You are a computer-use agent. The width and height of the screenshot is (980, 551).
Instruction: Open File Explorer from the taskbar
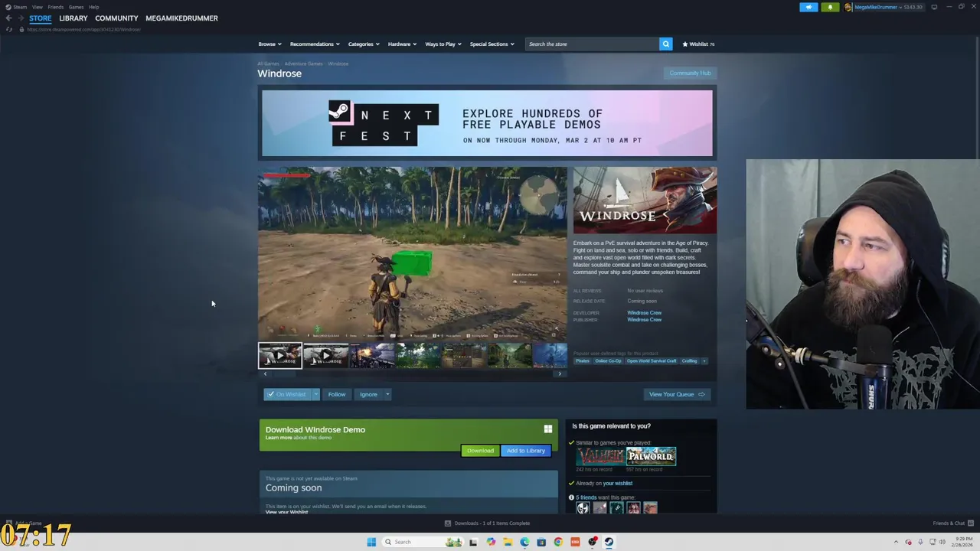tap(508, 542)
